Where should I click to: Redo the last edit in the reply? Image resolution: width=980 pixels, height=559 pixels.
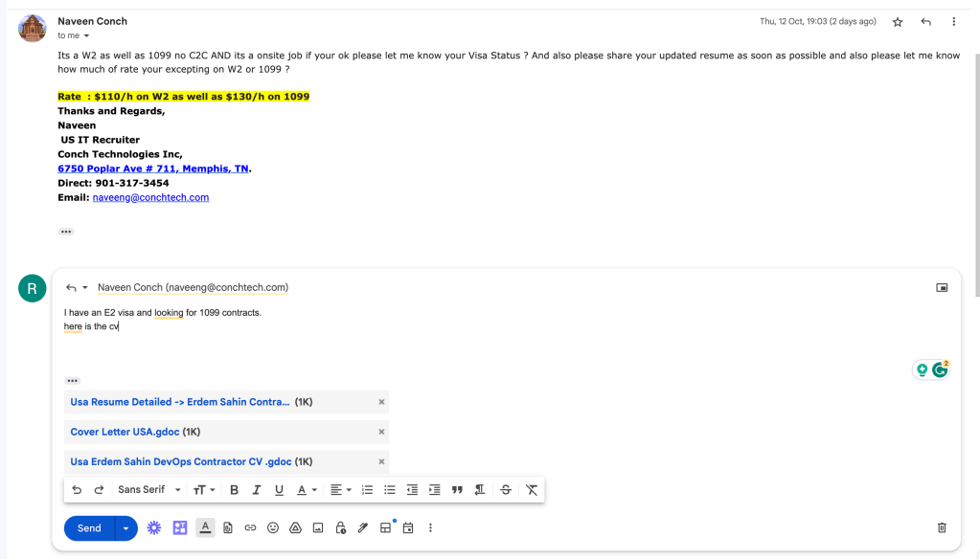[x=99, y=490]
